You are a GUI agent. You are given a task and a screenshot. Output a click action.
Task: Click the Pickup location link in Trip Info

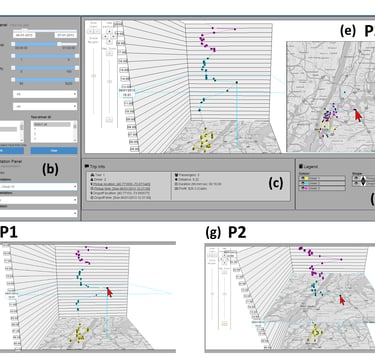(x=122, y=184)
